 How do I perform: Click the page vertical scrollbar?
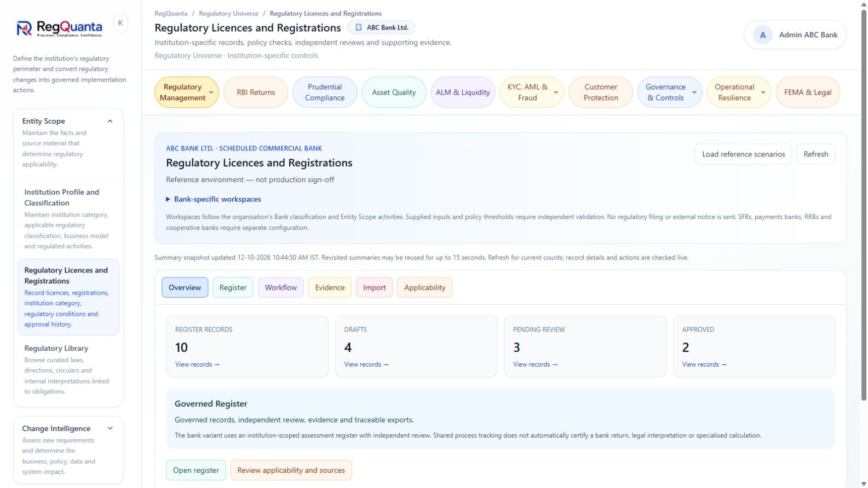pos(864,205)
